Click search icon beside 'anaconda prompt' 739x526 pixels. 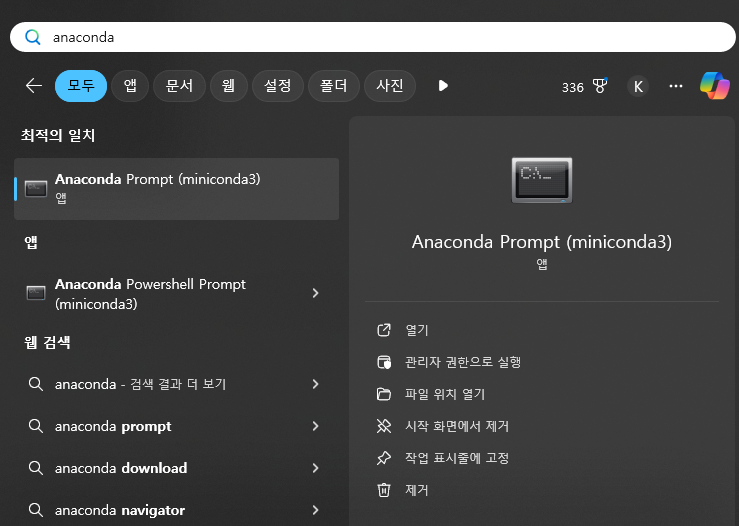pos(36,426)
